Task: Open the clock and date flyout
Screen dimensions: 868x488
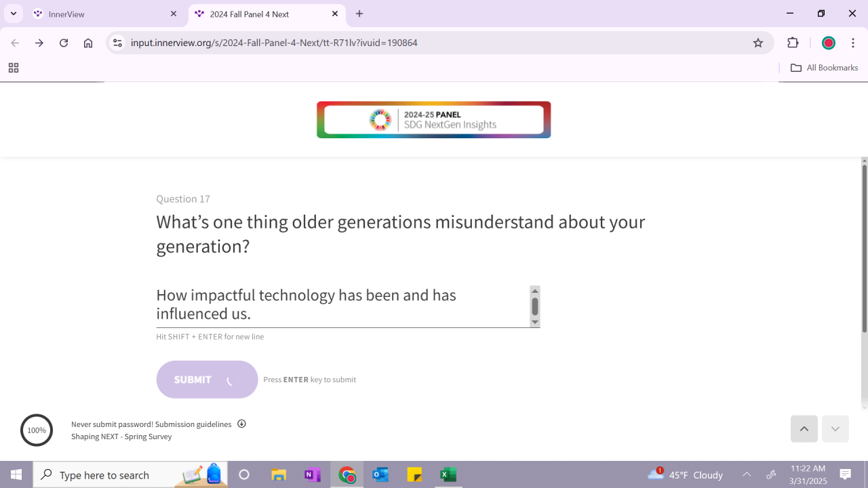Action: [x=808, y=474]
